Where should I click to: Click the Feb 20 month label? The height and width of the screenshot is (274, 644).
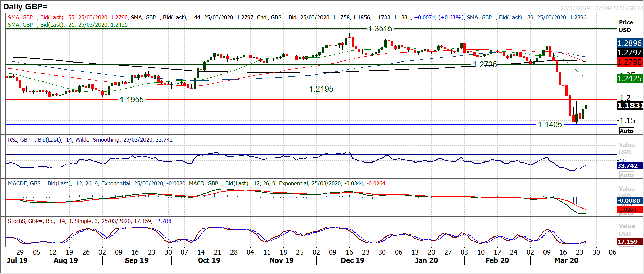[x=497, y=260]
